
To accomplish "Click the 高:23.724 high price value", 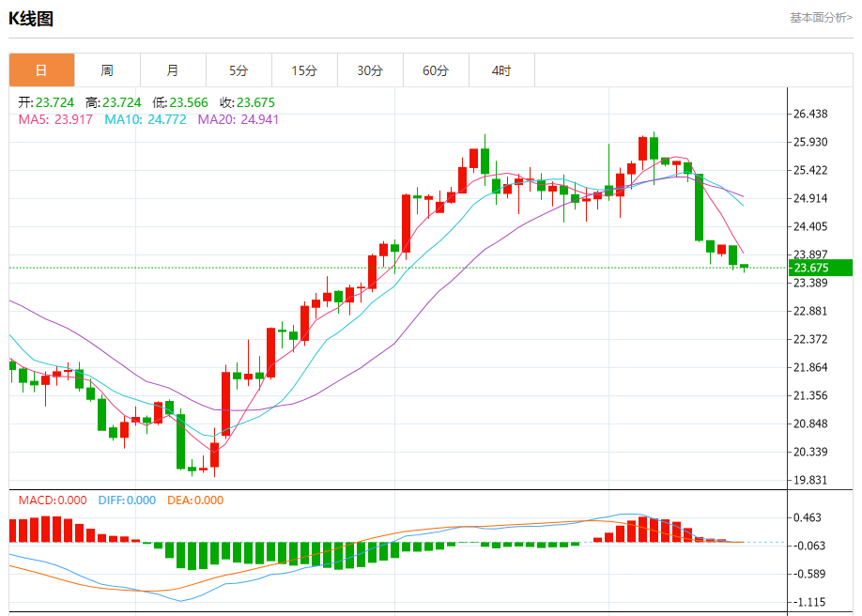I will [114, 103].
